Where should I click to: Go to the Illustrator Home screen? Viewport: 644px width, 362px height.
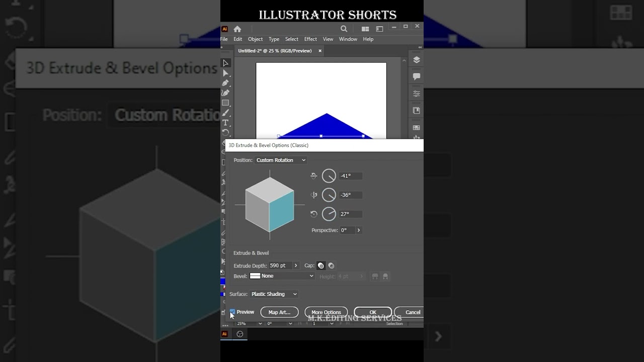point(237,29)
